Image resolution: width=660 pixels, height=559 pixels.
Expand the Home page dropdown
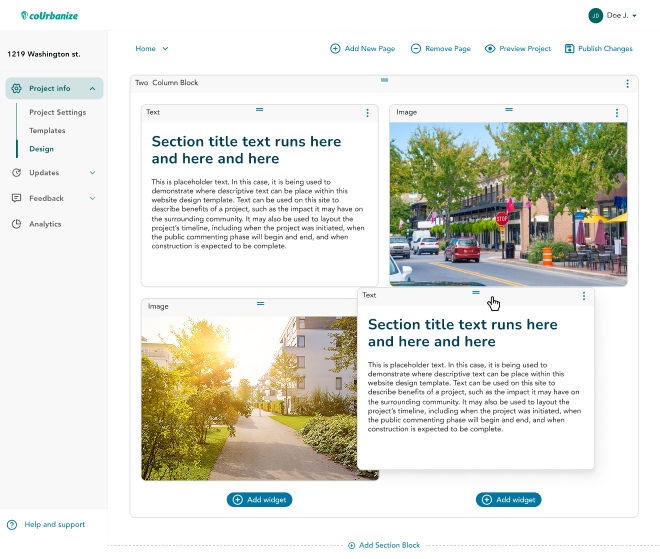[152, 48]
